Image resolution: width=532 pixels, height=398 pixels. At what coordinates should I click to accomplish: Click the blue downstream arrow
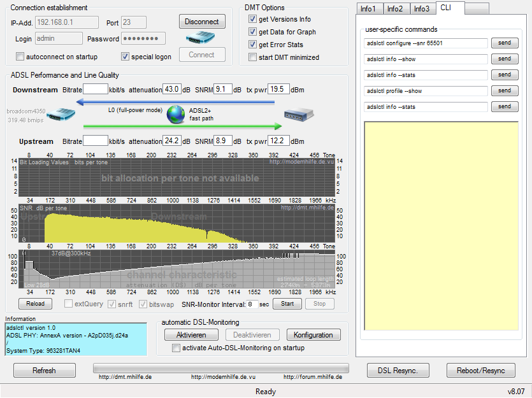pos(175,102)
